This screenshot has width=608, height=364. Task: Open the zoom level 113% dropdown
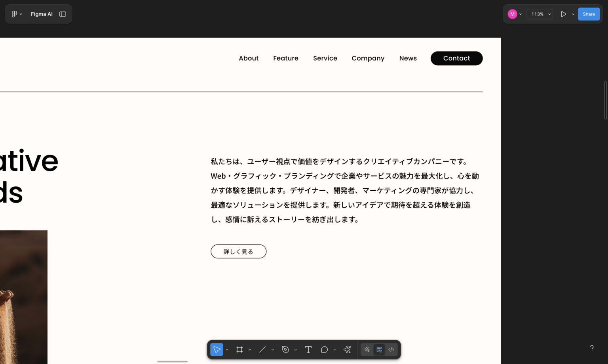pos(540,14)
